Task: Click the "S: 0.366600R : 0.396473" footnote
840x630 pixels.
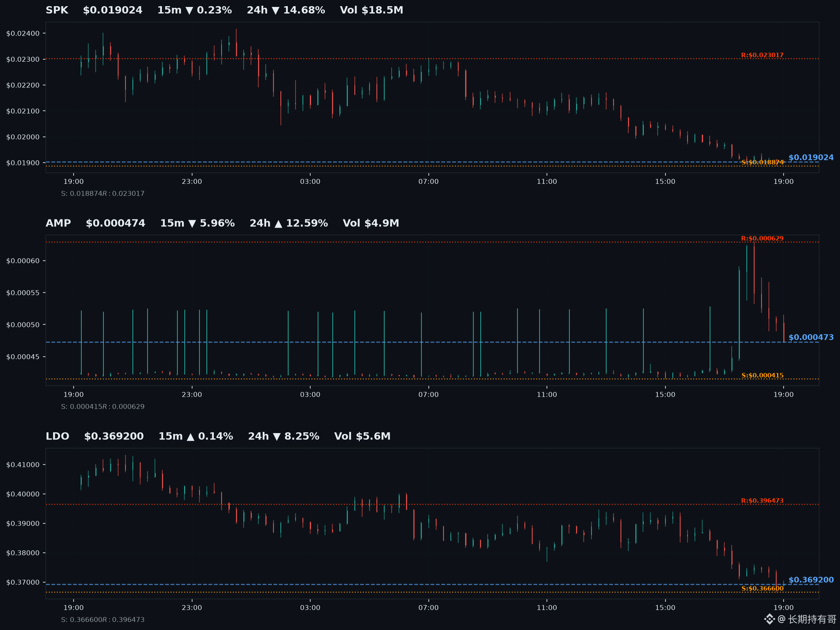Action: tap(103, 620)
